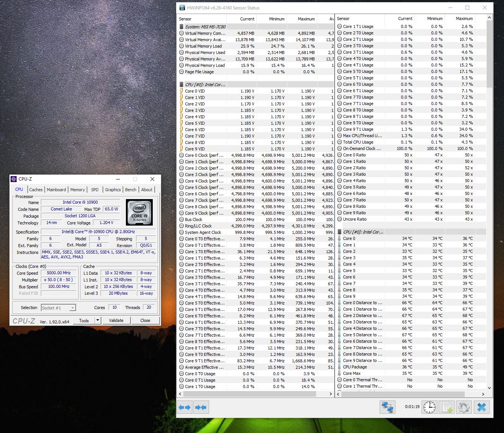Click the chip icon for System: MSI MS-7C80
The width and height of the screenshot is (504, 433).
pyautogui.click(x=181, y=27)
